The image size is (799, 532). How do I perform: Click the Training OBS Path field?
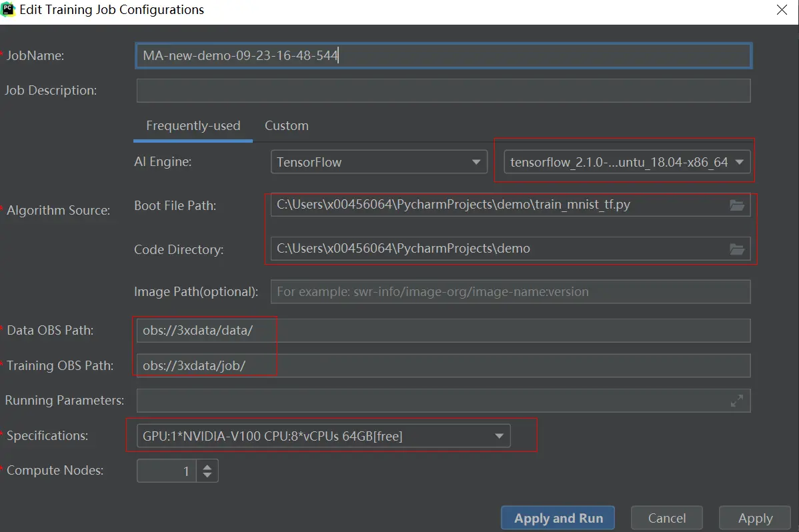point(443,365)
